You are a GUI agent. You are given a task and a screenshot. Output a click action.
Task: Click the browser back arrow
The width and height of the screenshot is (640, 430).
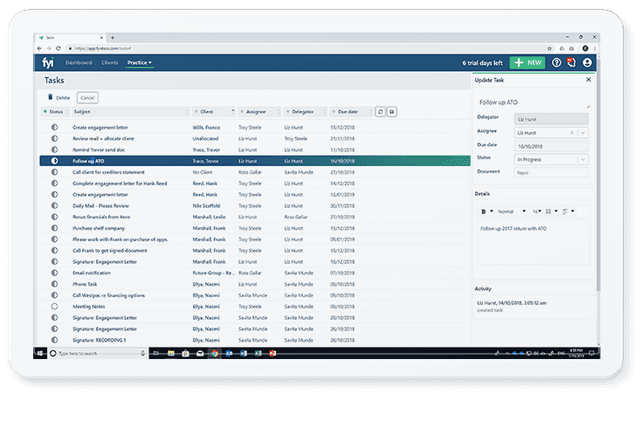40,48
